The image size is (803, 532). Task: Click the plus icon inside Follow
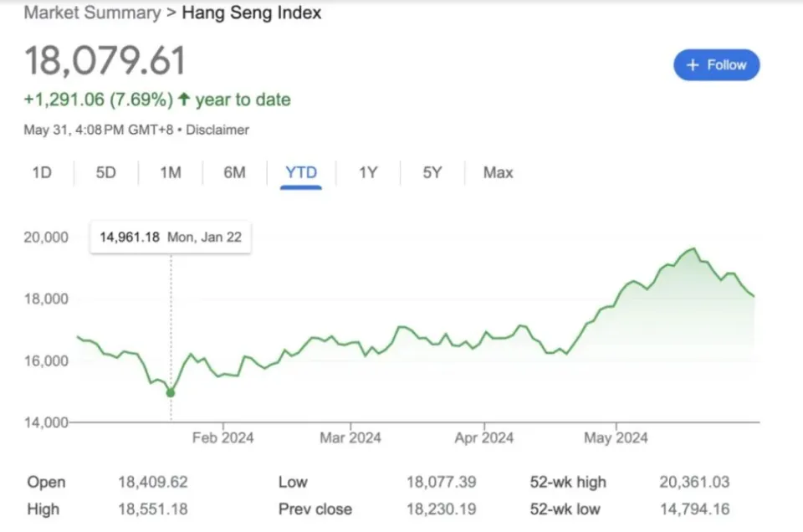[x=692, y=65]
